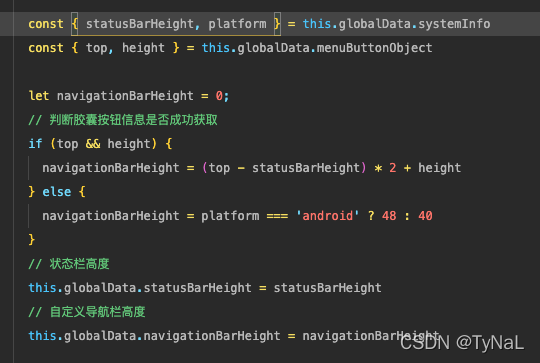The image size is (540, 363).
Task: Click the number '40' in the ternary
Action: (425, 216)
